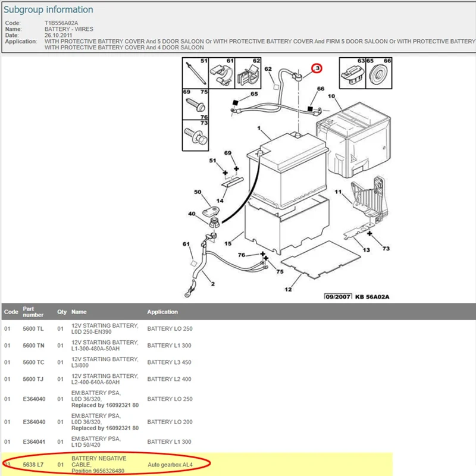The image size is (476, 476).
Task: Click the Auto gearbox AL4 application cell
Action: click(170, 465)
